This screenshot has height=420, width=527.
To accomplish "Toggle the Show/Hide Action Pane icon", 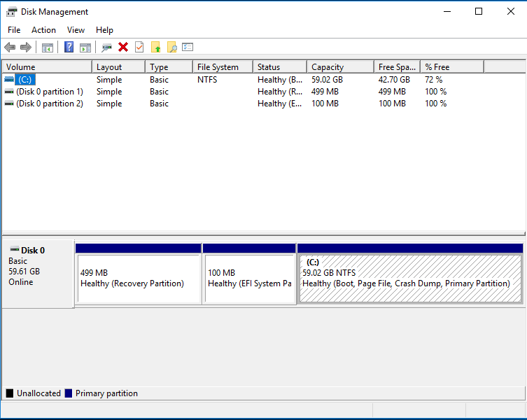I will tap(85, 48).
